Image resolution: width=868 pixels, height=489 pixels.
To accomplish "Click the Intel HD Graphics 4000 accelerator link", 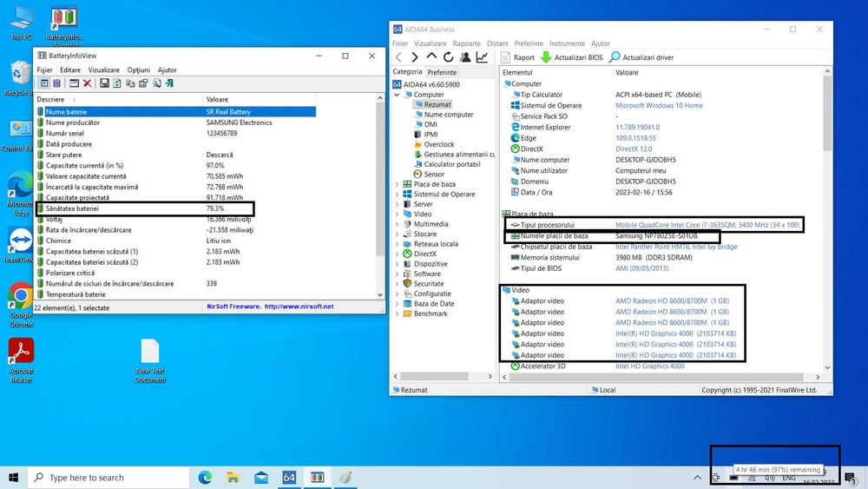I will pyautogui.click(x=649, y=366).
